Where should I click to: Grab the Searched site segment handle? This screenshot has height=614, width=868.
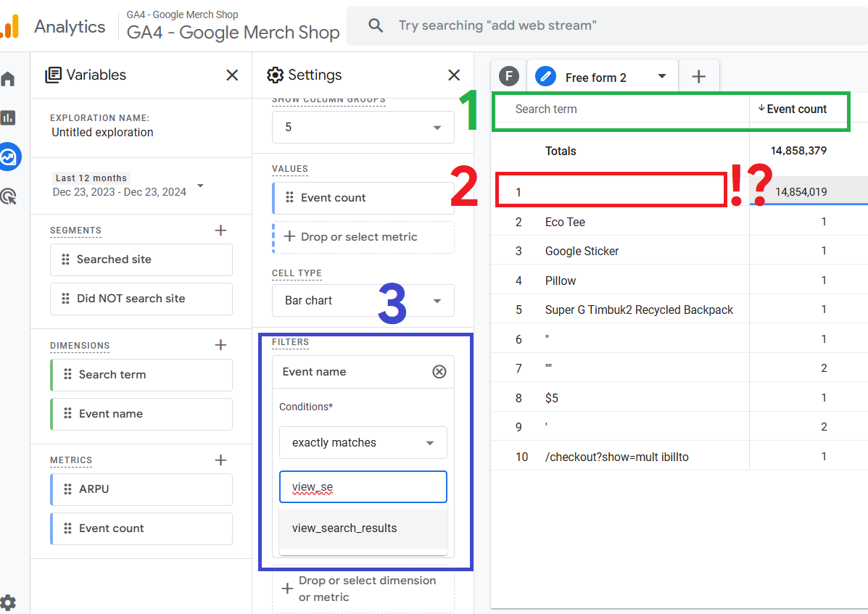(65, 260)
